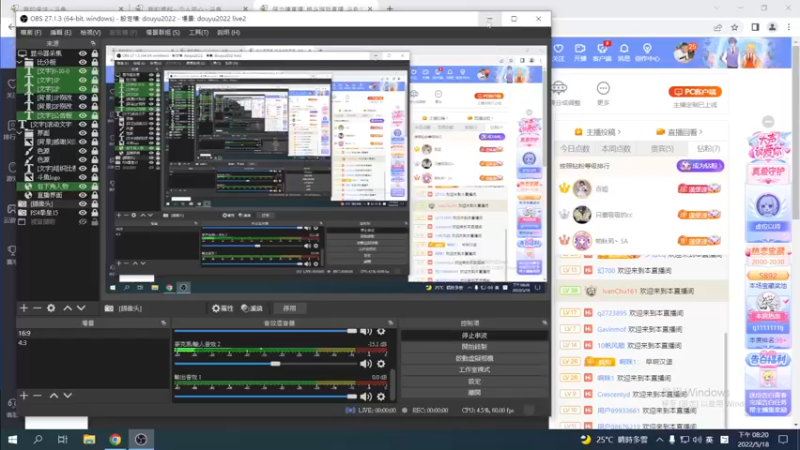
Task: Collapse the 界面 group arrow
Action: (x=20, y=133)
